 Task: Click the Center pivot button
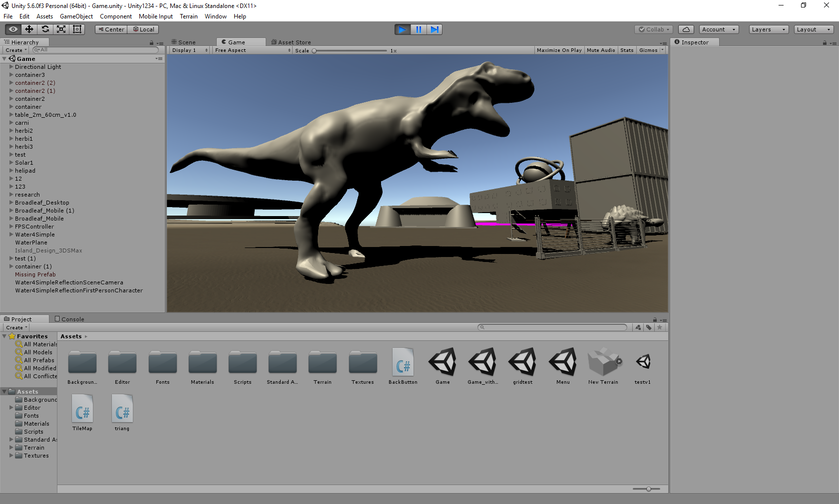coord(111,29)
